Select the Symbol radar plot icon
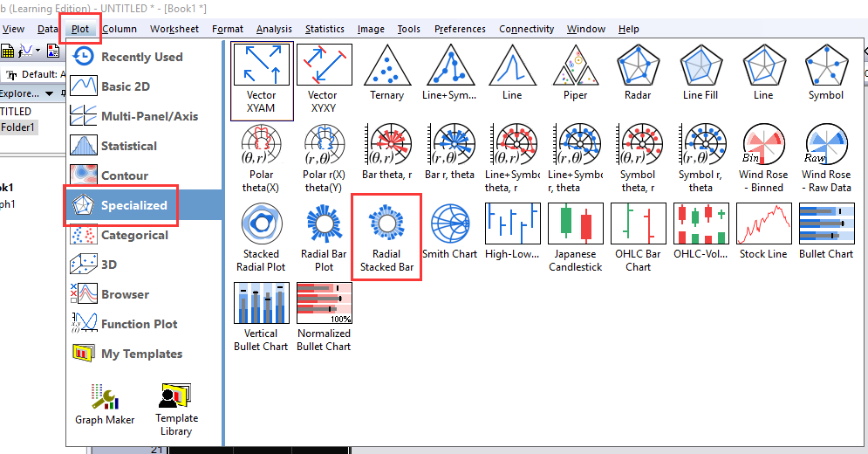 pos(826,74)
